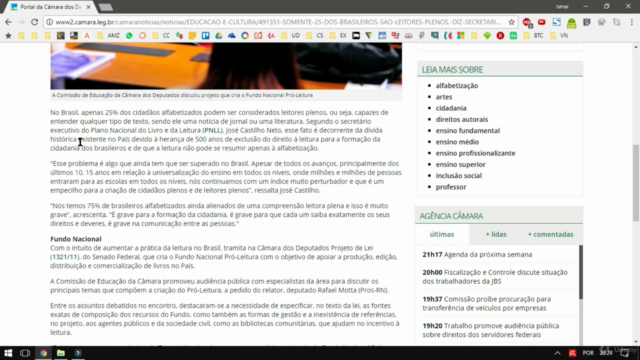
Task: Open the Trello bookmark
Action: coord(206,36)
